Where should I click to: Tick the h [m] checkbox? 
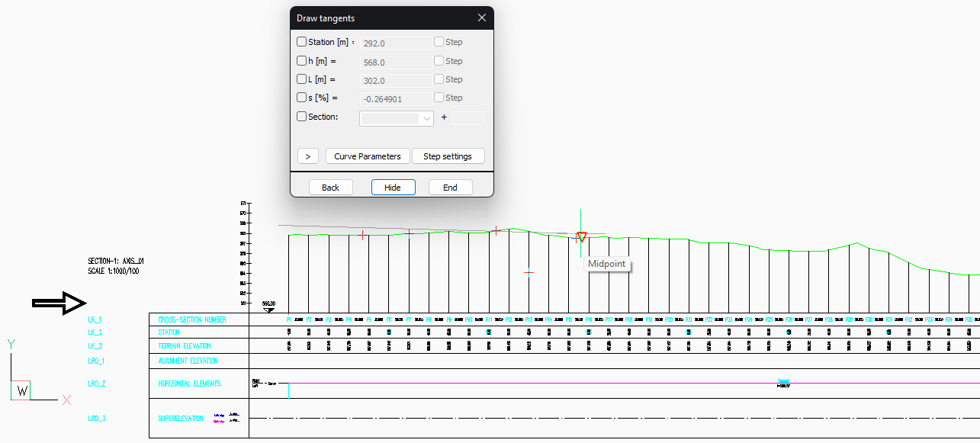point(302,61)
